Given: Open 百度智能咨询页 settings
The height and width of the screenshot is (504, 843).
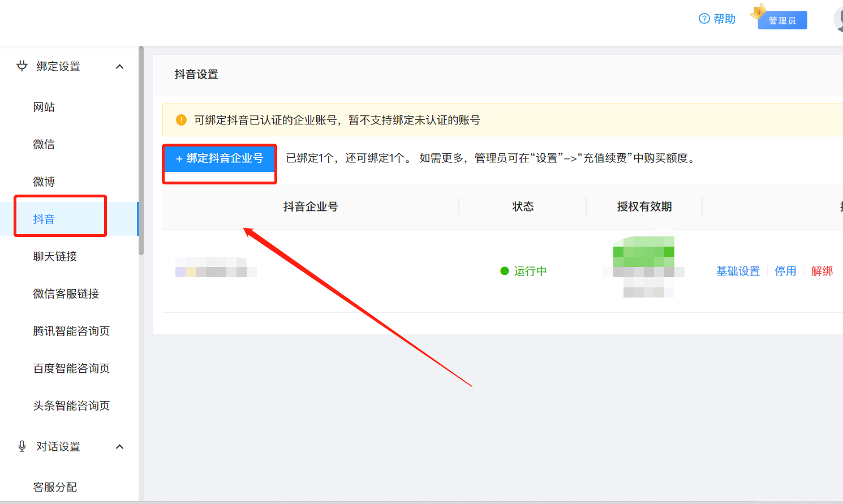Looking at the screenshot, I should click(71, 368).
